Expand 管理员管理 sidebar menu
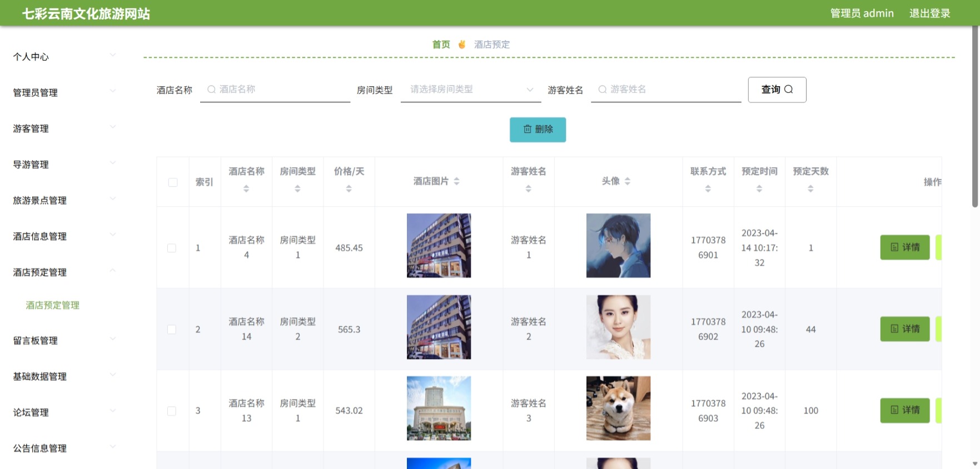Viewport: 980px width, 469px height. pos(64,92)
